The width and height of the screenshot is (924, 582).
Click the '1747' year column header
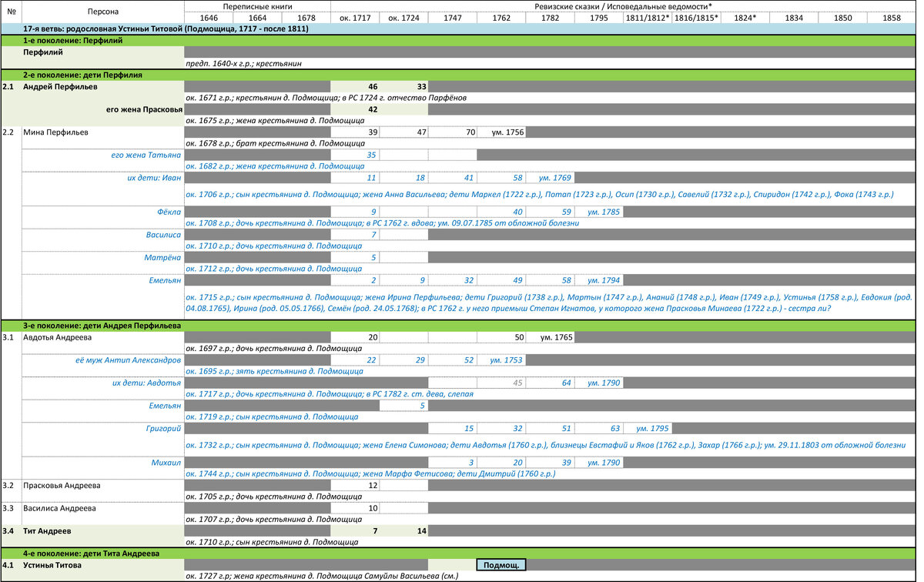click(x=453, y=18)
